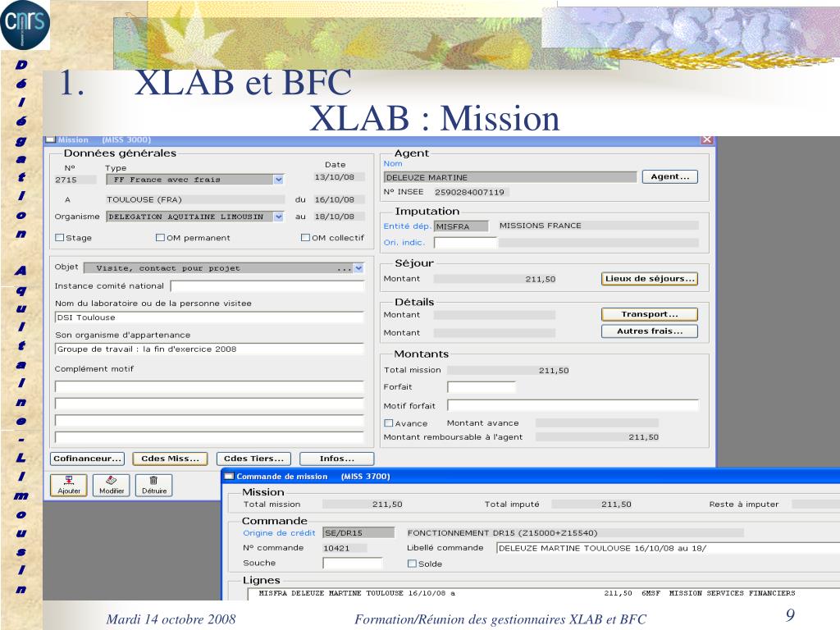
Task: Click the Autres frais... button
Action: pyautogui.click(x=650, y=331)
